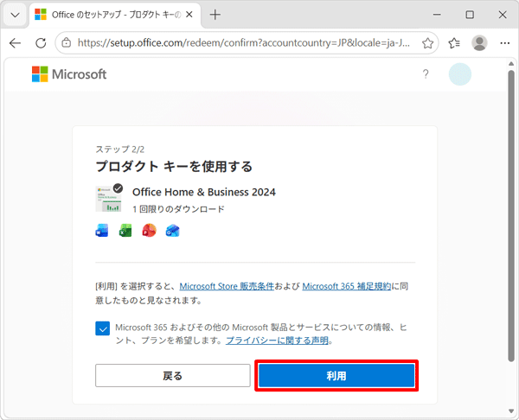
Task: Open the Microsoft account avatar circle
Action: [460, 74]
